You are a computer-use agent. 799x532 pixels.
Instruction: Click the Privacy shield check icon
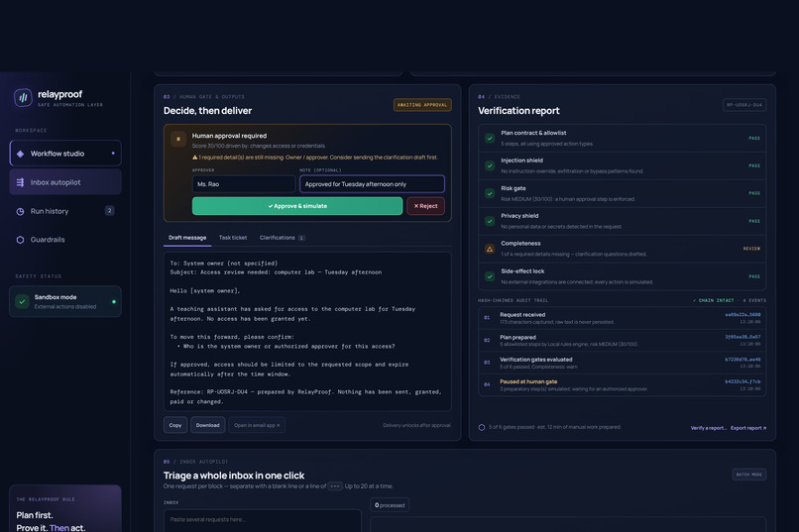click(490, 221)
